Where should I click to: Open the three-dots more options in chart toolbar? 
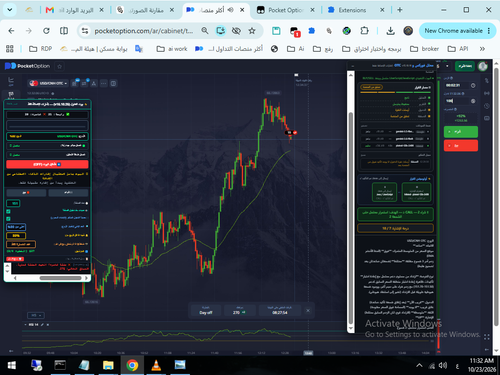click(x=104, y=83)
